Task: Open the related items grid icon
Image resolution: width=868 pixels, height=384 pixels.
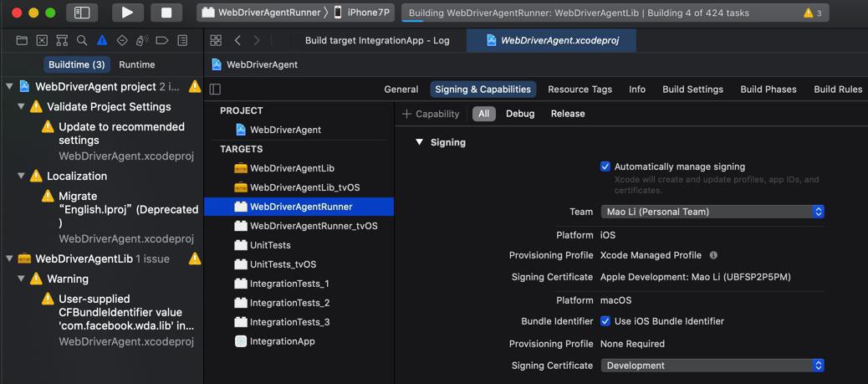Action: [216, 40]
